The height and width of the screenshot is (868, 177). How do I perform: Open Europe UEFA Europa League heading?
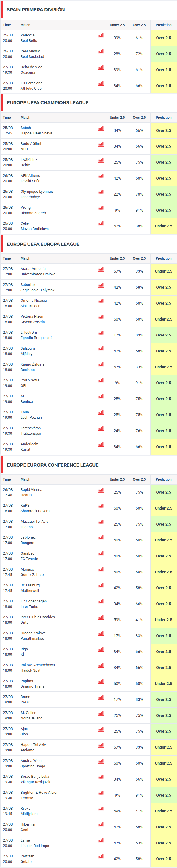click(x=43, y=244)
